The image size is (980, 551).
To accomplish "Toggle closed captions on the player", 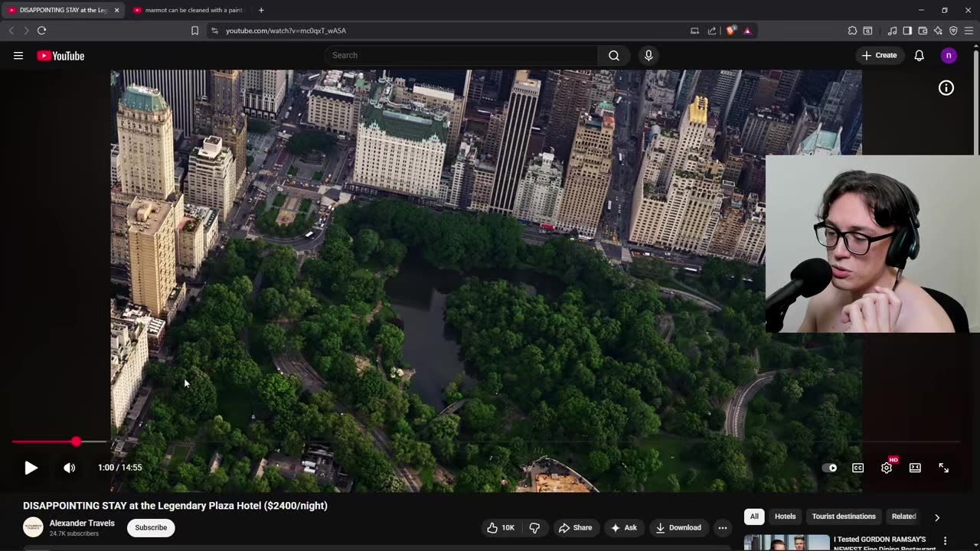I will click(x=857, y=468).
